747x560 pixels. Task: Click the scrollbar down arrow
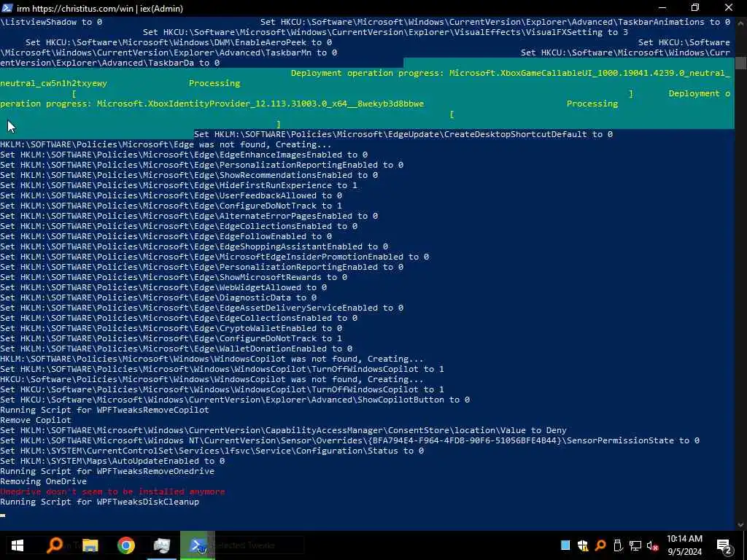click(x=741, y=525)
